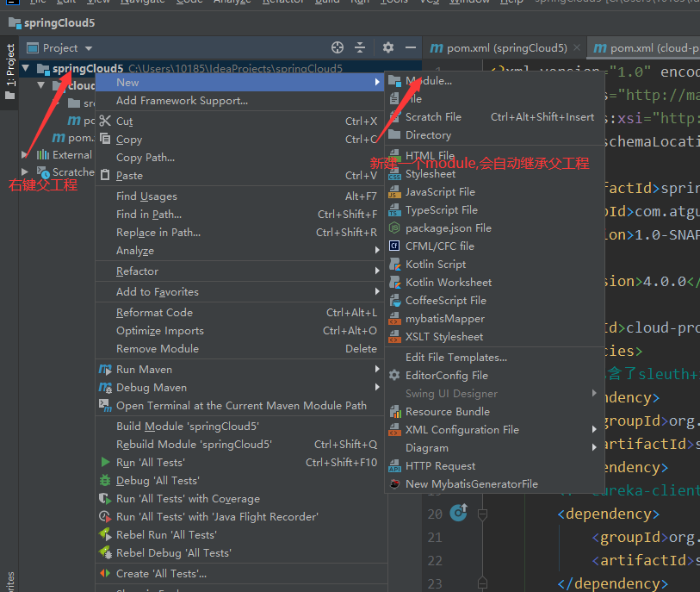Image resolution: width=700 pixels, height=592 pixels.
Task: Click Add Framework Support... menu entry
Action: point(182,101)
